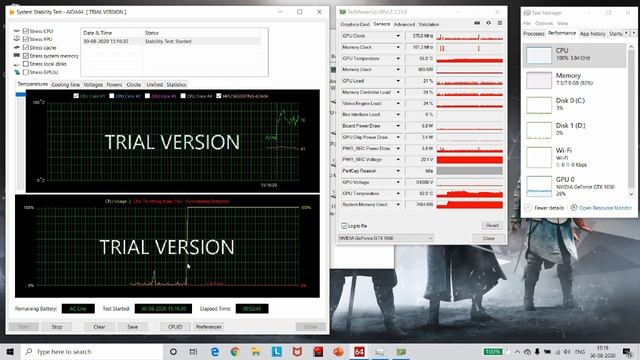Open Task View on the taskbar
Image resolution: width=640 pixels, height=360 pixels.
(193, 351)
